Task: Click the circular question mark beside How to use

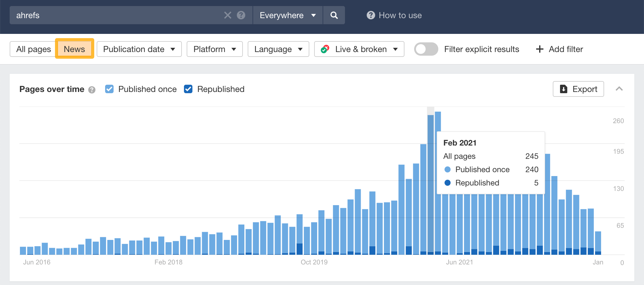Action: [x=371, y=15]
